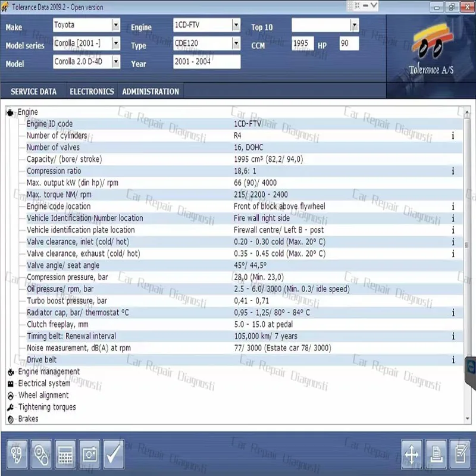Image resolution: width=476 pixels, height=476 pixels.
Task: Show info for Compression ratio row
Action: click(x=453, y=171)
